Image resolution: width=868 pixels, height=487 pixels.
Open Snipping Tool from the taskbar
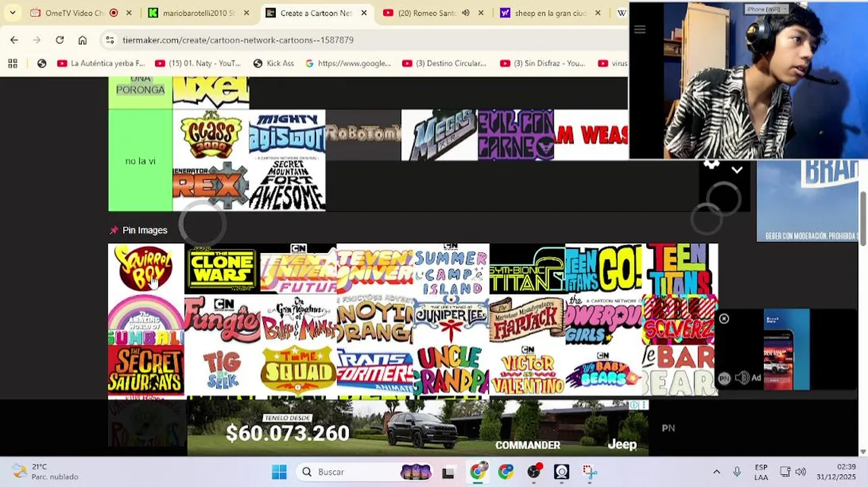(589, 472)
